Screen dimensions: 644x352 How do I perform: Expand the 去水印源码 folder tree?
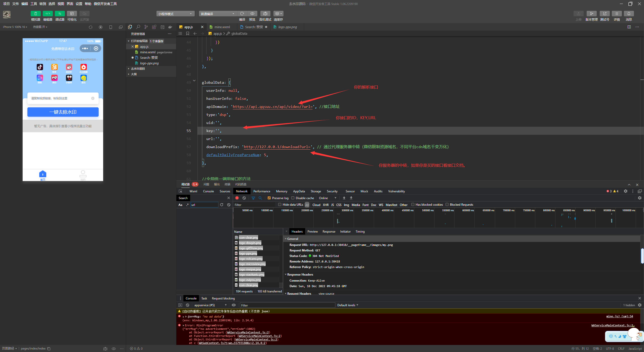138,69
